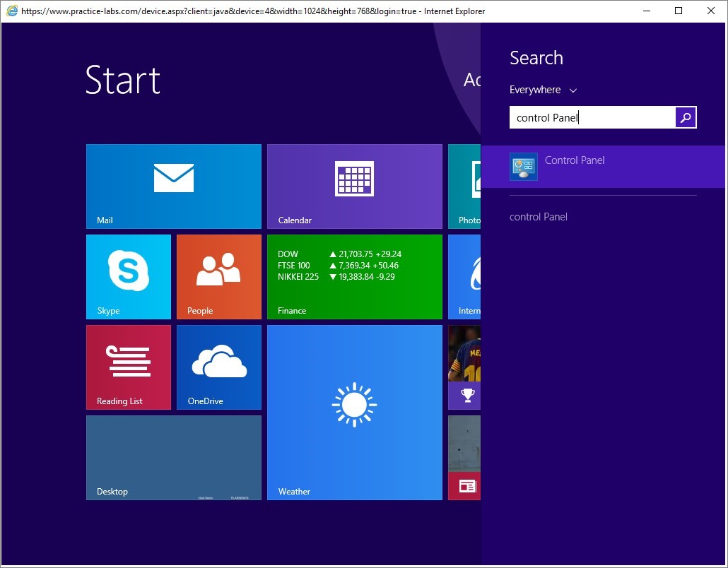Open the Finance stock tile
Viewport: 728px width, 568px height.
pyautogui.click(x=354, y=277)
